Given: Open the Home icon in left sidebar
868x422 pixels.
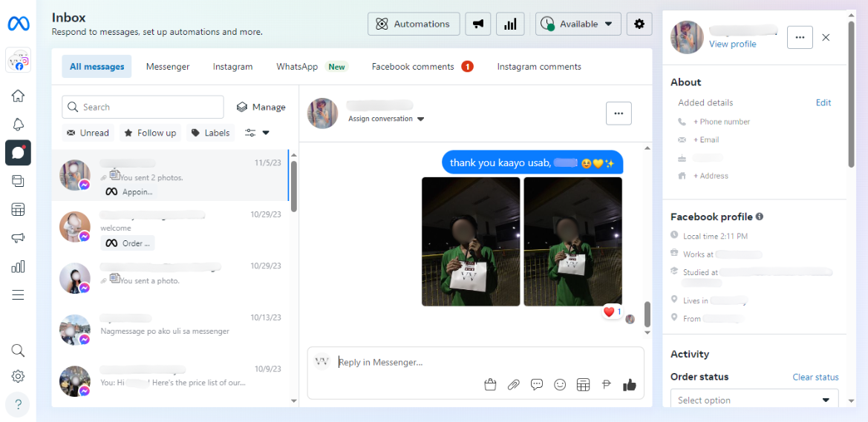Looking at the screenshot, I should (x=19, y=96).
